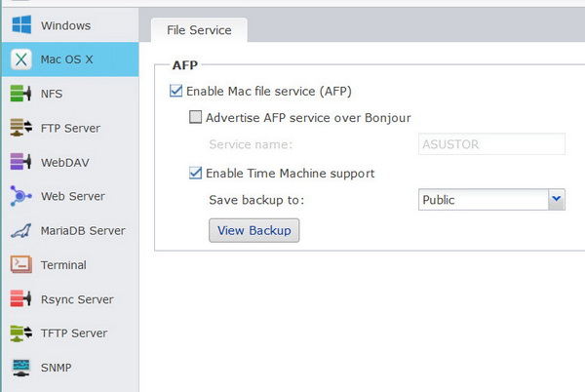The image size is (585, 392).
Task: Uncheck Enable Time Machine support
Action: coord(196,174)
